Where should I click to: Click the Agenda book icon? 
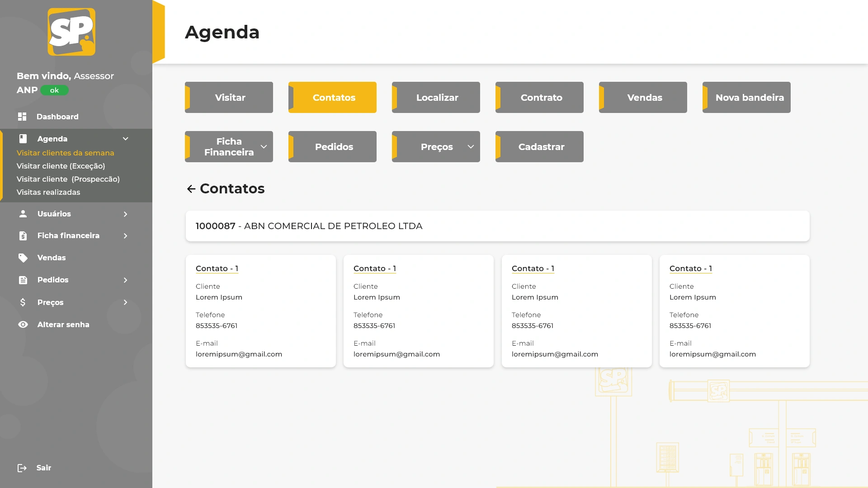pos(23,139)
